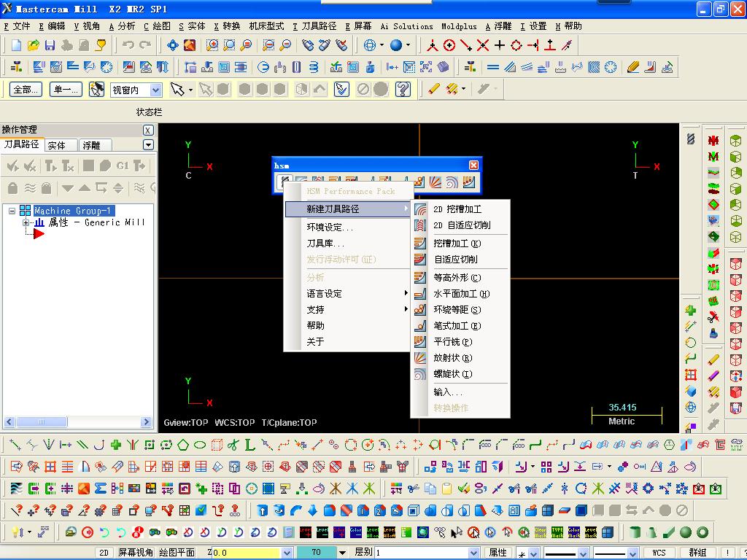This screenshot has height=560, width=747.
Task: Click the help question mark toolbar icon
Action: 403,89
